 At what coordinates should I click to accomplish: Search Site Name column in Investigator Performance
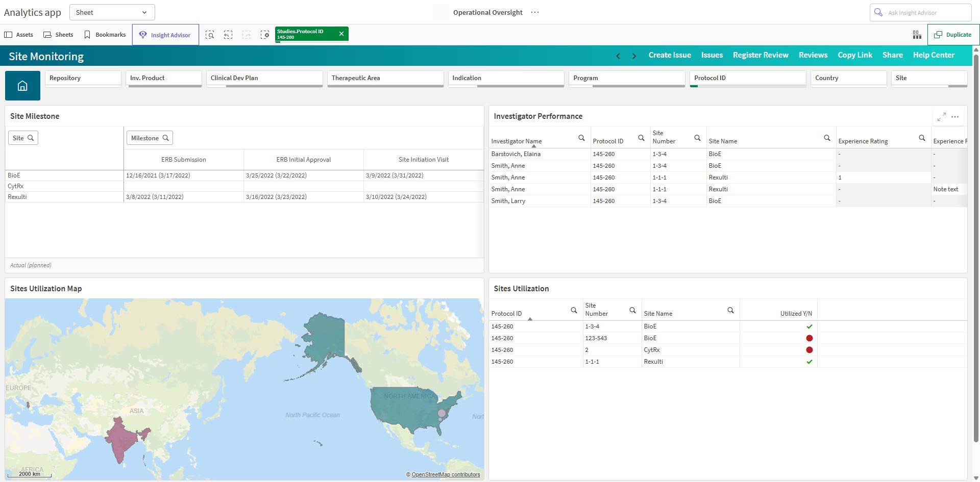[x=827, y=138]
